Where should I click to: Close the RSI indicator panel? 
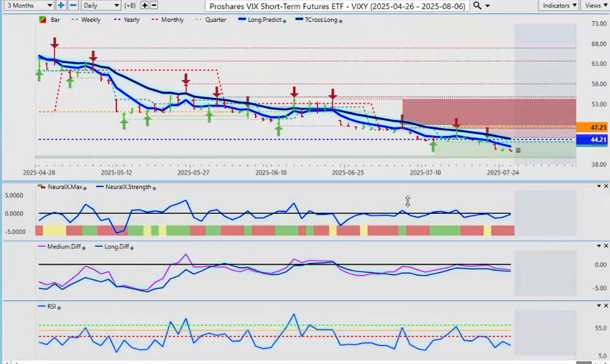[x=605, y=305]
